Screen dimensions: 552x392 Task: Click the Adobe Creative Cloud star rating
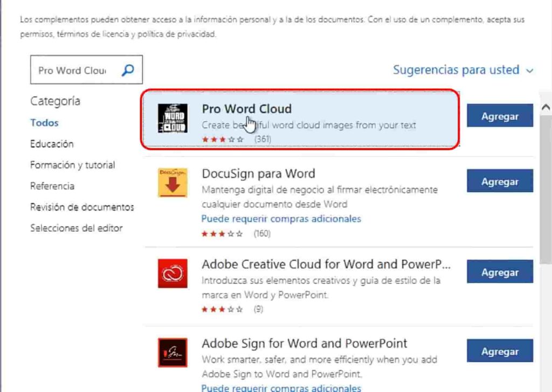[x=223, y=310]
